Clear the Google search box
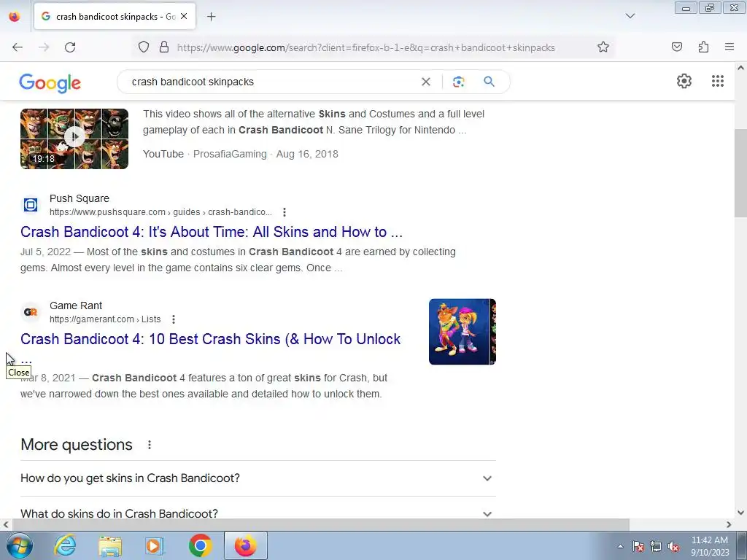 pyautogui.click(x=426, y=82)
